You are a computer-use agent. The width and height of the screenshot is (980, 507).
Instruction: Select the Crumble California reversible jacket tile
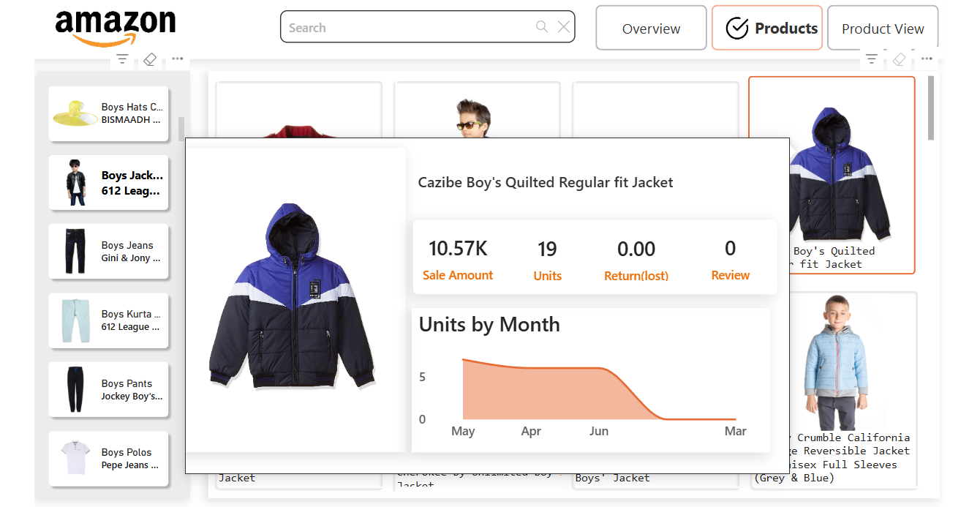tap(832, 389)
